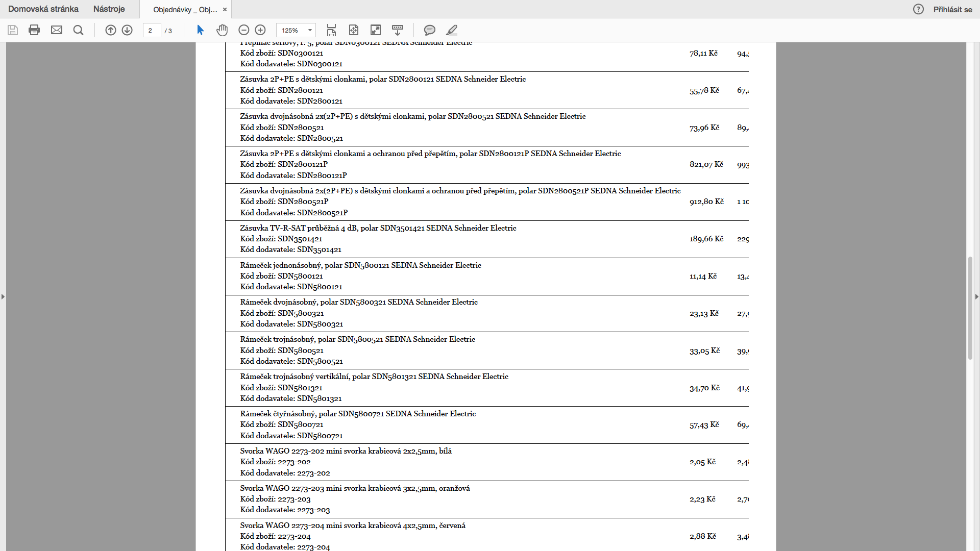Zoom out with the minus button
Image resolution: width=980 pixels, height=551 pixels.
(244, 30)
